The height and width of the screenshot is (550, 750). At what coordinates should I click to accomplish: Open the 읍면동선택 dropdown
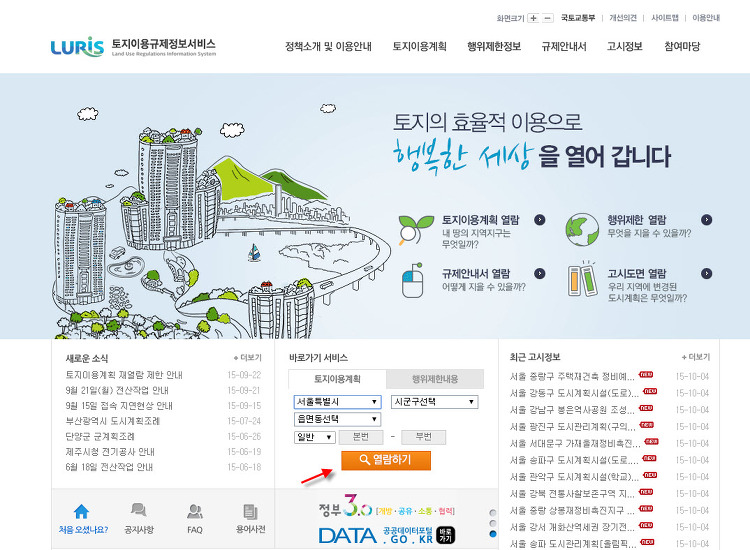click(x=336, y=419)
